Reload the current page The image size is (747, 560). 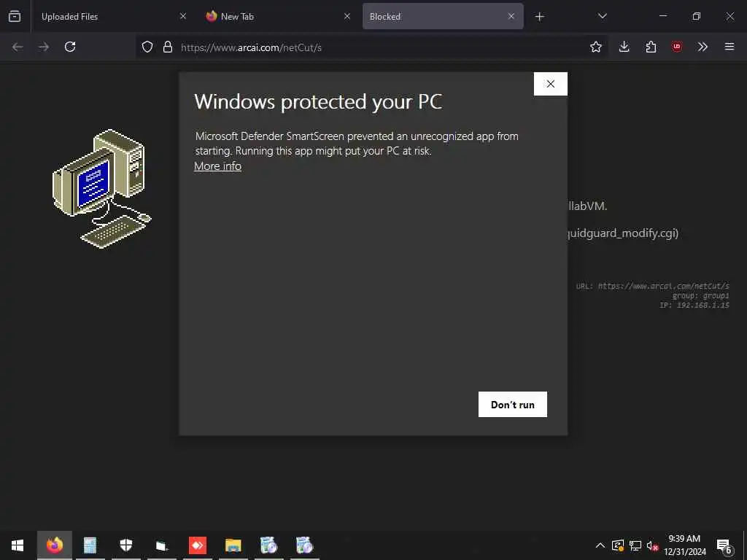point(70,47)
